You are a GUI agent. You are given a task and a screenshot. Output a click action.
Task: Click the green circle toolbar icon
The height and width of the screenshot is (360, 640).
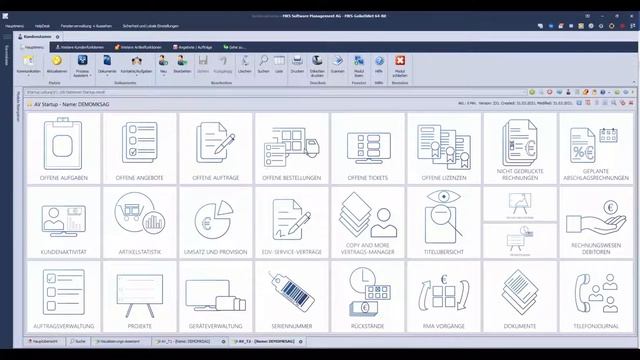[532, 92]
